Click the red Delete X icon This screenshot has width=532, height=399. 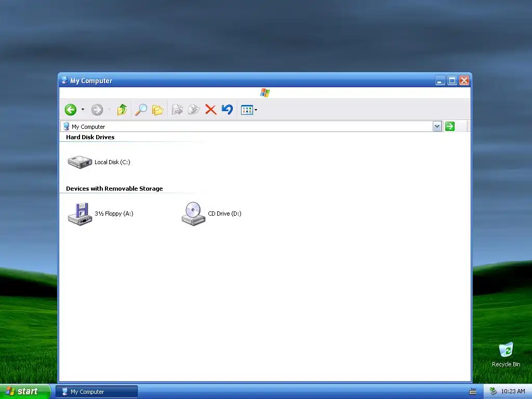pyautogui.click(x=211, y=110)
